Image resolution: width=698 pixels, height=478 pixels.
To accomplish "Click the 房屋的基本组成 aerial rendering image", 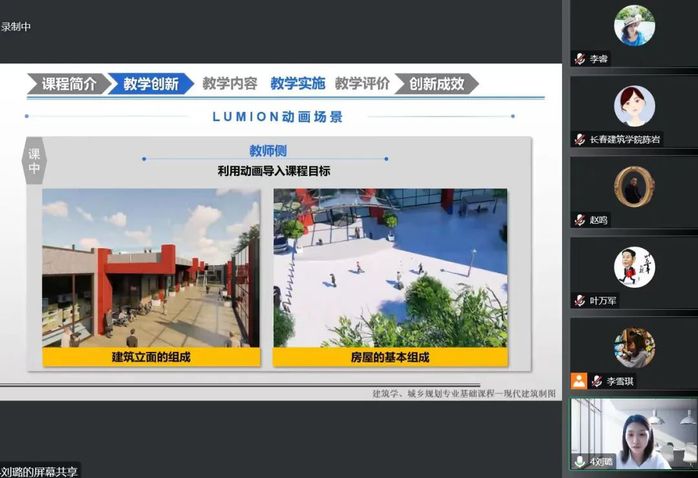I will point(390,267).
